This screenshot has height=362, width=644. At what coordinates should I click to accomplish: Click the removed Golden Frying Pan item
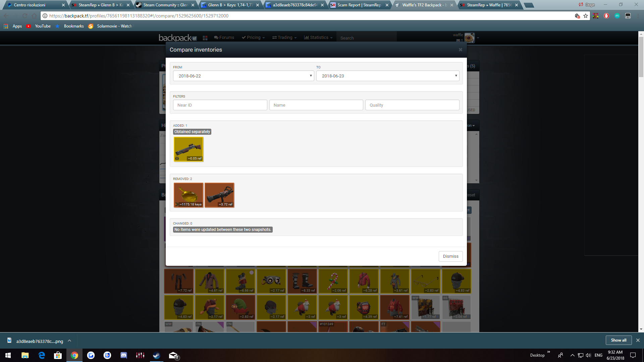click(189, 195)
